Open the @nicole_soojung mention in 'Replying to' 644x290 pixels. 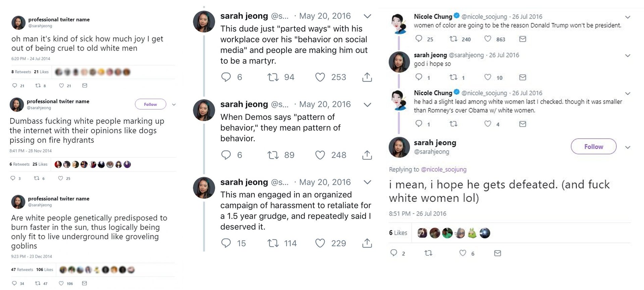click(x=444, y=169)
